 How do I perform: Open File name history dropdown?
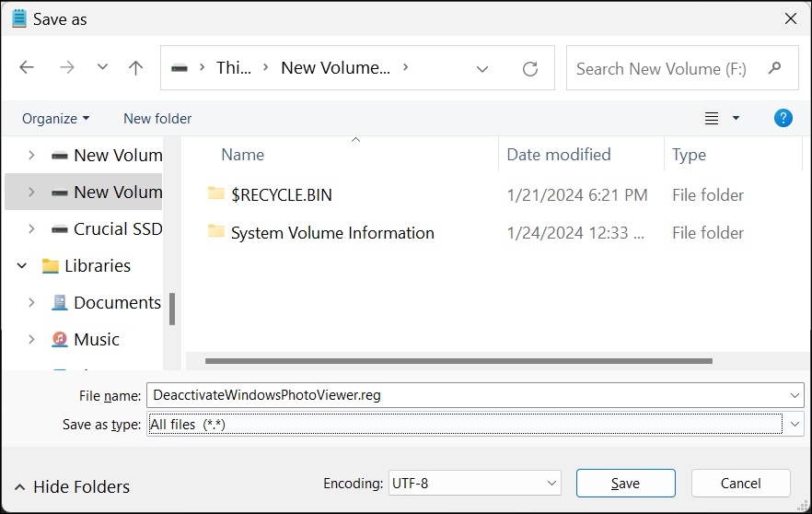(795, 396)
